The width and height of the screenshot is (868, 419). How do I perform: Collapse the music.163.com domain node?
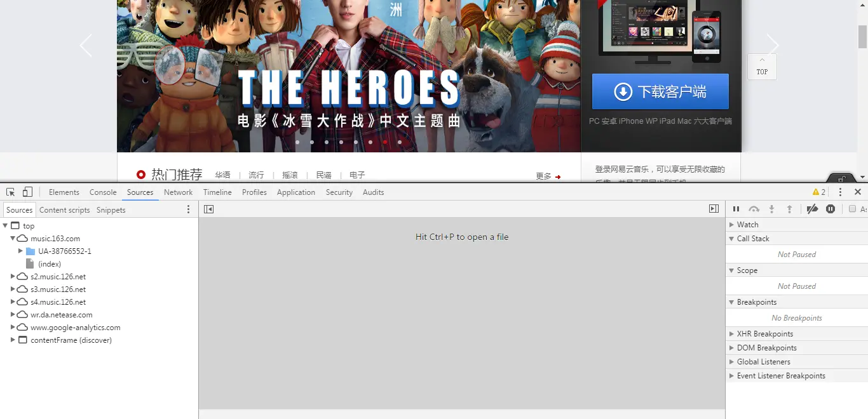pyautogui.click(x=13, y=238)
